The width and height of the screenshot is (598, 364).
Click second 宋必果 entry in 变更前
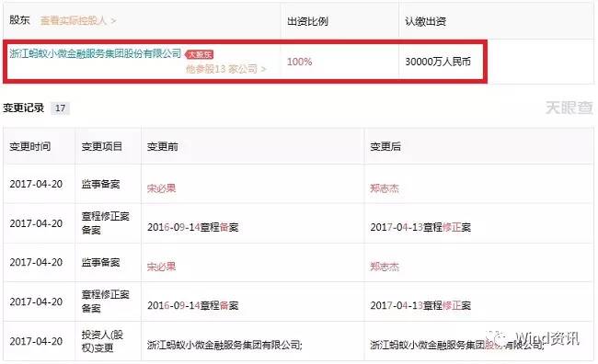tap(161, 267)
